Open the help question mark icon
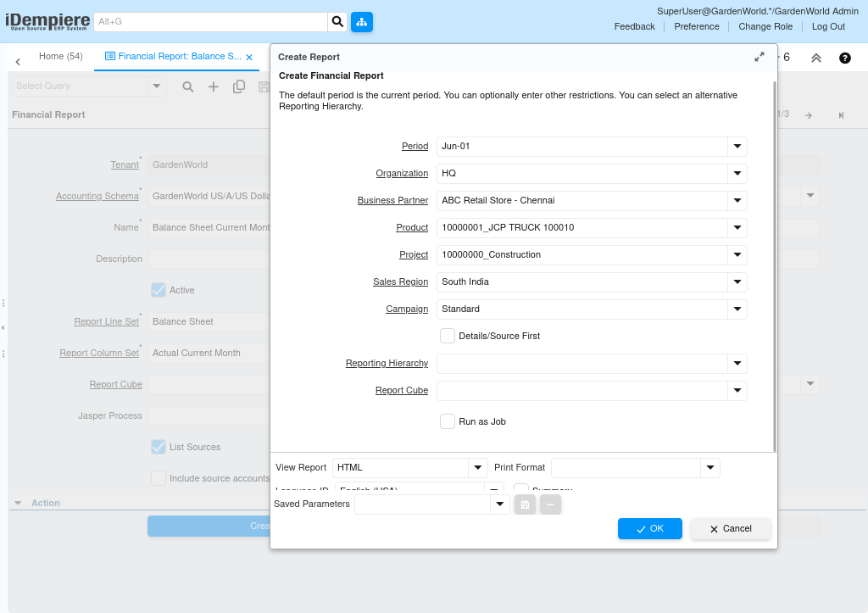This screenshot has width=868, height=613. tap(845, 58)
